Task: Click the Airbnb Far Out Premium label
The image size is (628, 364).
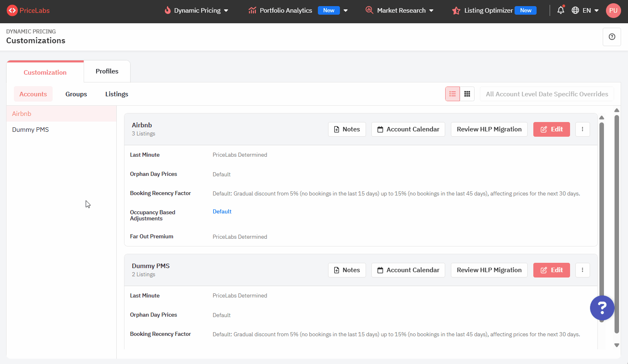Action: (151, 236)
